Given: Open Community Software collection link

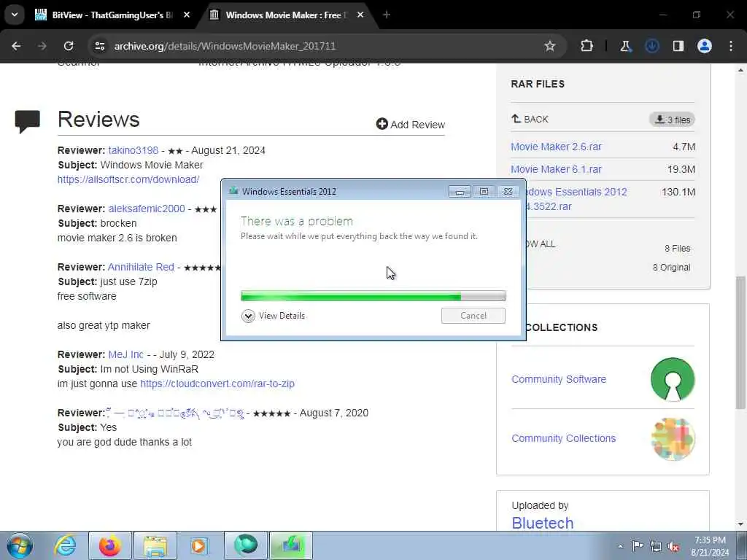Looking at the screenshot, I should point(559,379).
